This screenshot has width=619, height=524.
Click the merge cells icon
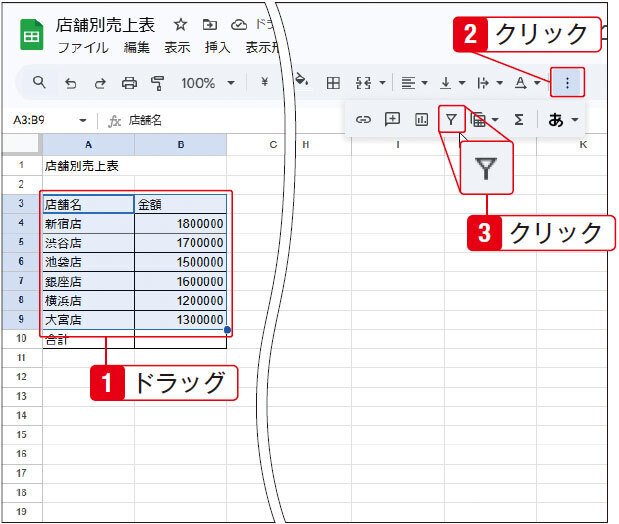pos(363,83)
